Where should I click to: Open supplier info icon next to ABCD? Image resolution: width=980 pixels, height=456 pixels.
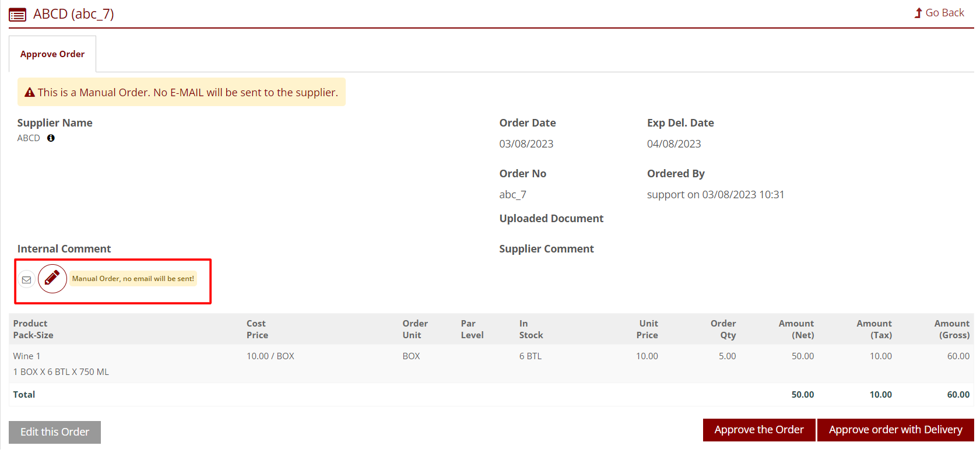click(51, 138)
